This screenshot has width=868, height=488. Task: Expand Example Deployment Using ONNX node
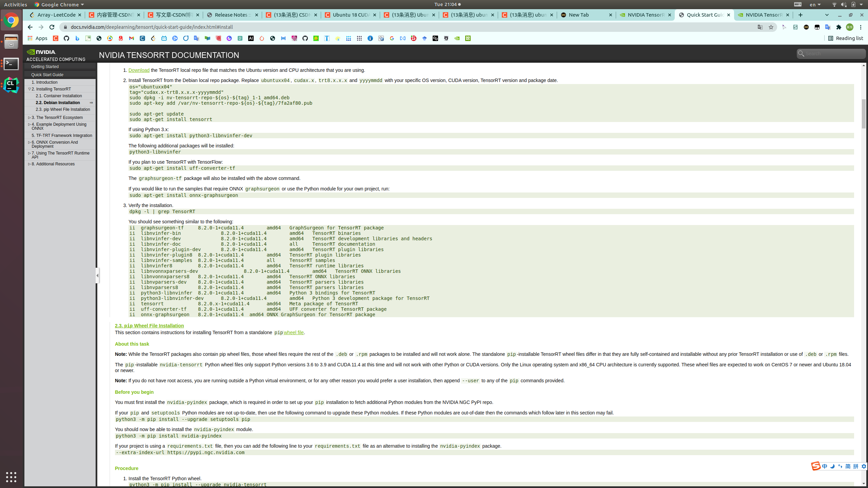click(29, 124)
